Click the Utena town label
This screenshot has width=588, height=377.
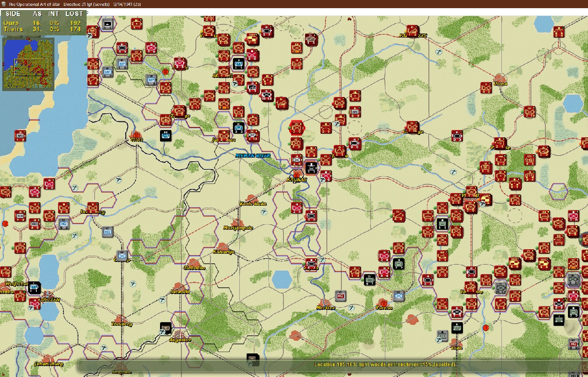click(501, 84)
